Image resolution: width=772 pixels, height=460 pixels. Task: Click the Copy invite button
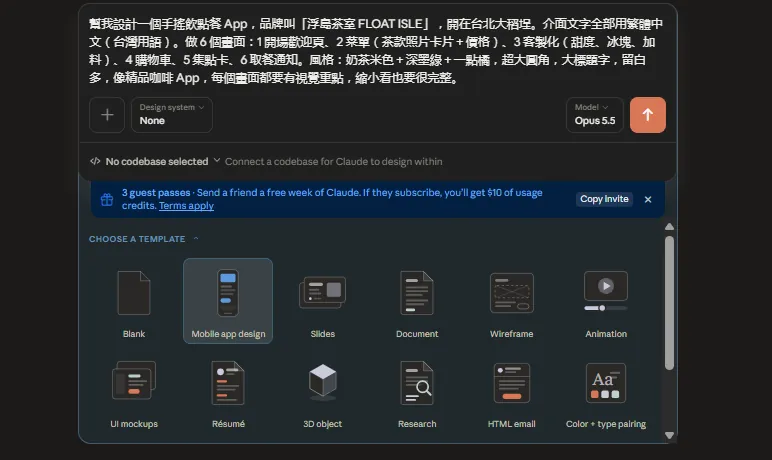tap(604, 199)
